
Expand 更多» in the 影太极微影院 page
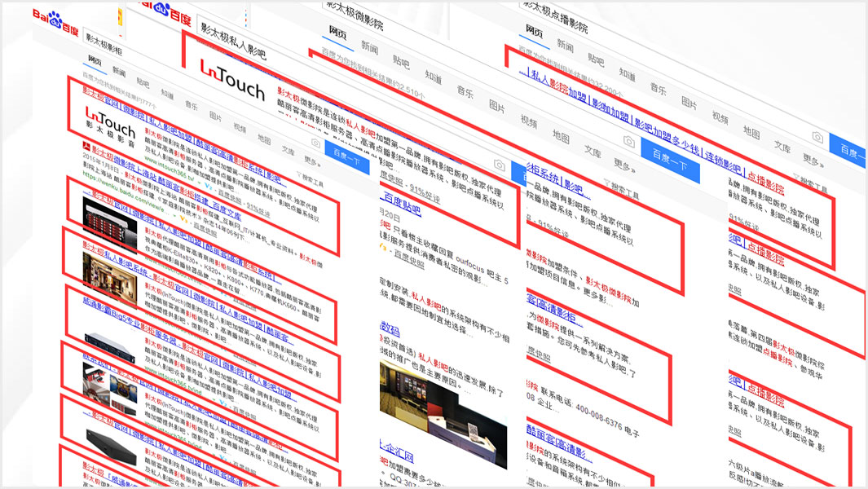(625, 165)
